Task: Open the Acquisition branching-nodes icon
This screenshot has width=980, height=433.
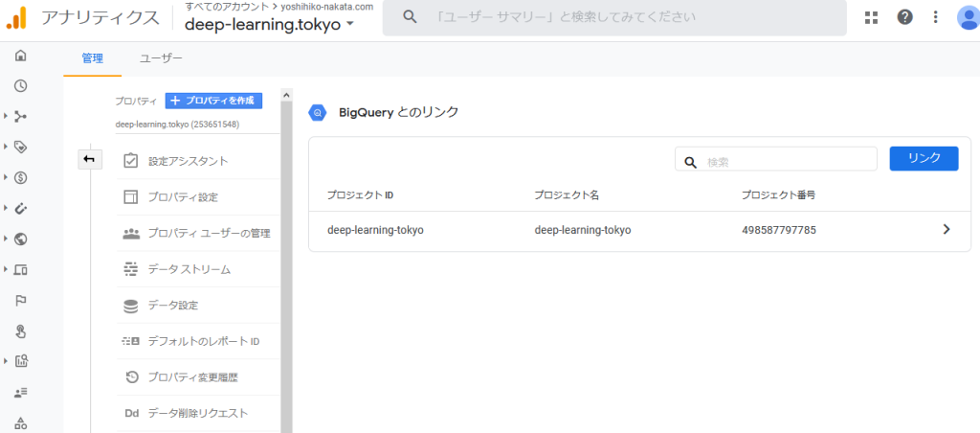Action: (21, 116)
